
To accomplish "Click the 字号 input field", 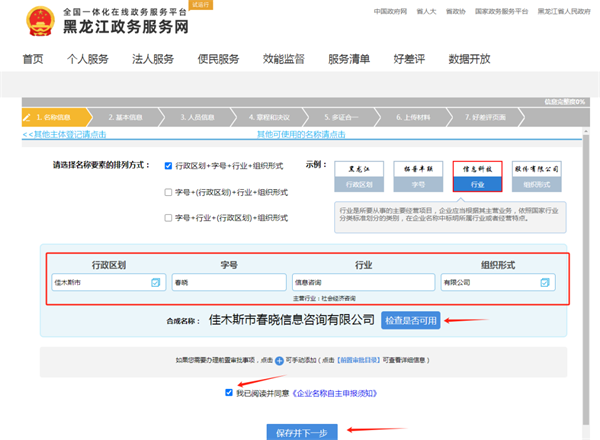I will (x=227, y=283).
